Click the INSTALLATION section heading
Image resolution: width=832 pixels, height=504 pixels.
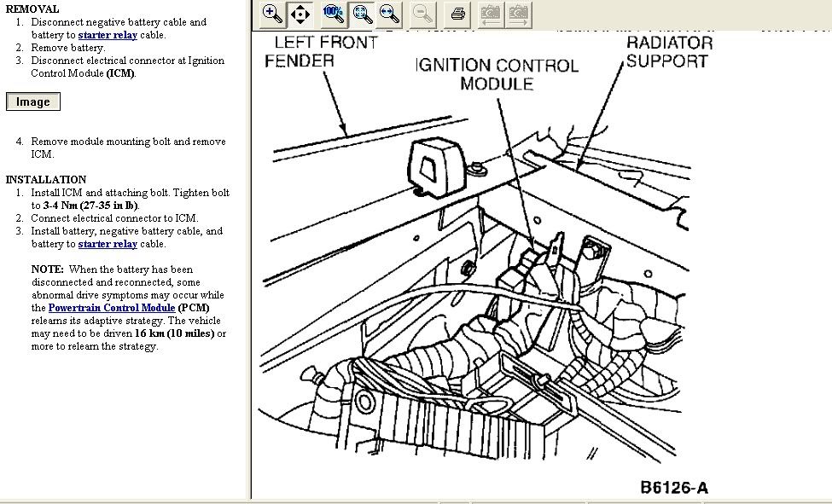click(46, 180)
